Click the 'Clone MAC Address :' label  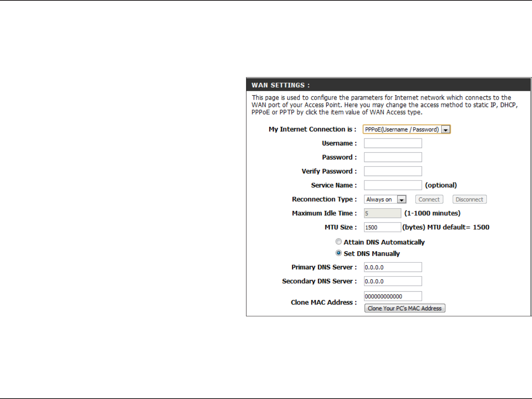[324, 302]
